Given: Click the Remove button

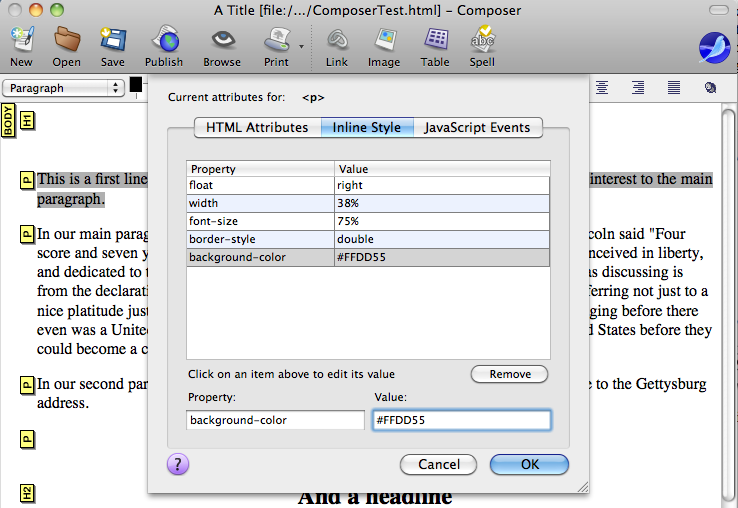Looking at the screenshot, I should (509, 374).
